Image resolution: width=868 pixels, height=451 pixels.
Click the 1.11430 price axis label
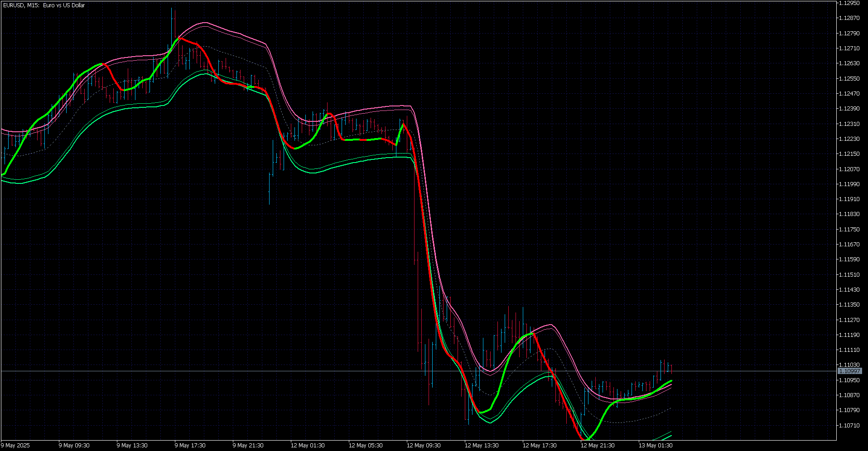point(849,290)
